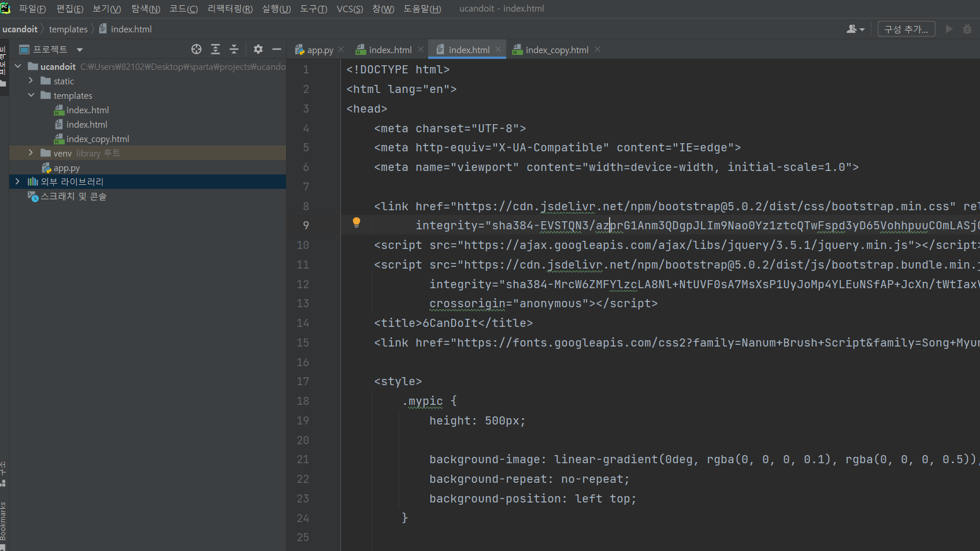The height and width of the screenshot is (551, 980).
Task: Click the <title>6CanDoIt</title> line
Action: [454, 323]
